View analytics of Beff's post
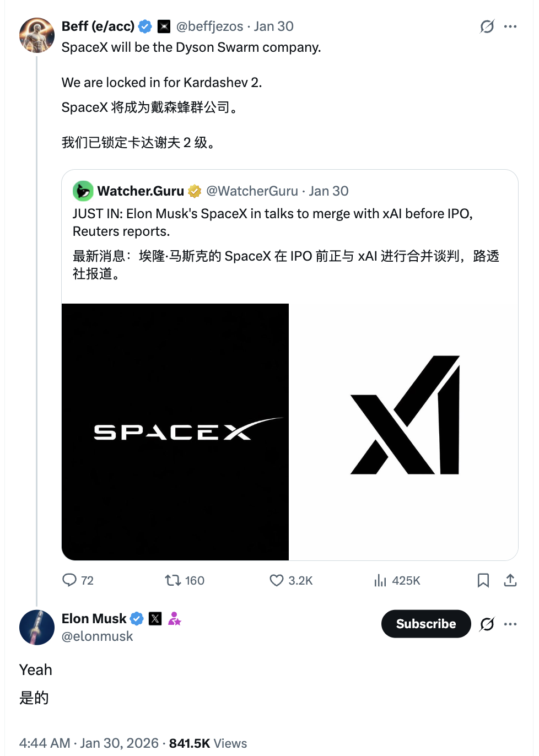This screenshot has height=756, width=539. pos(380,580)
